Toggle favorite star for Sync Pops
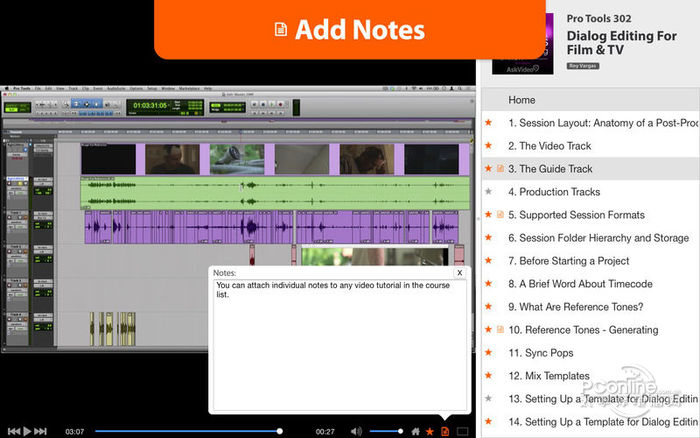The image size is (700, 438). click(x=488, y=352)
